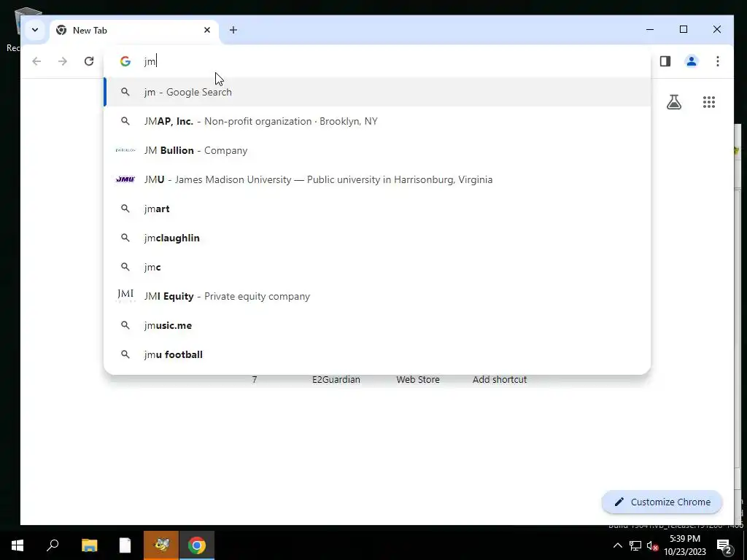Screen dimensions: 747x560
Task: Click the JM Bullion logo icon
Action: tap(125, 150)
